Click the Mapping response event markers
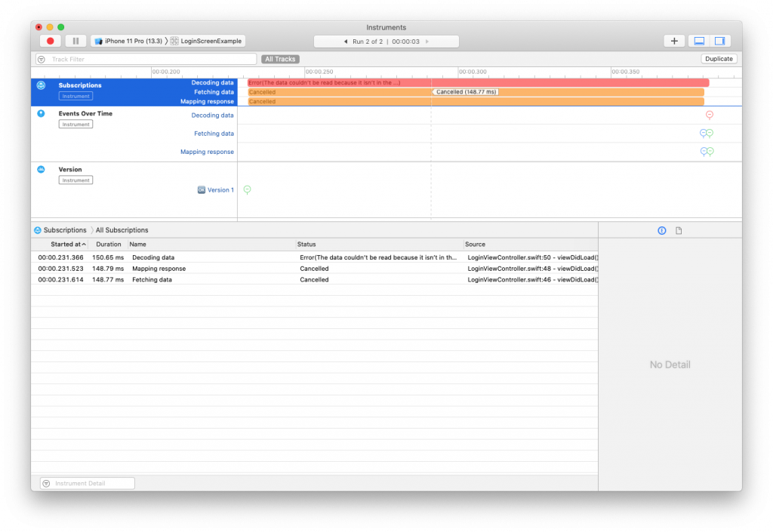The height and width of the screenshot is (532, 773). (x=707, y=151)
